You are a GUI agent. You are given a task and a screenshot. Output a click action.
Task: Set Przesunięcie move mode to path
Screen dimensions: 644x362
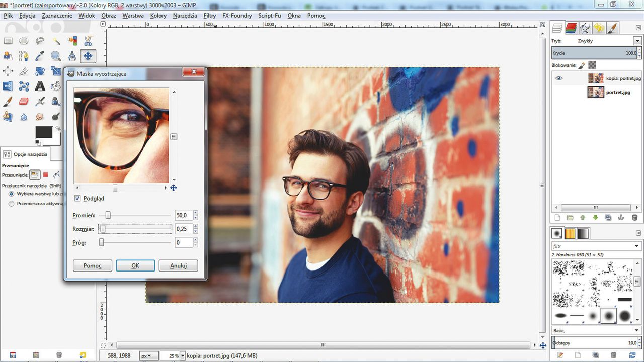(56, 175)
